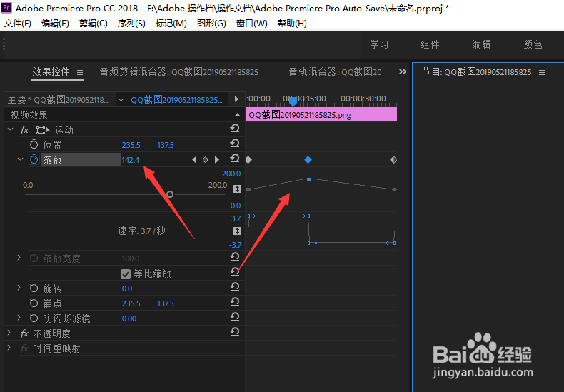Switch to the 编辑 workspace
Viewport: 564px width, 392px height.
pyautogui.click(x=482, y=44)
